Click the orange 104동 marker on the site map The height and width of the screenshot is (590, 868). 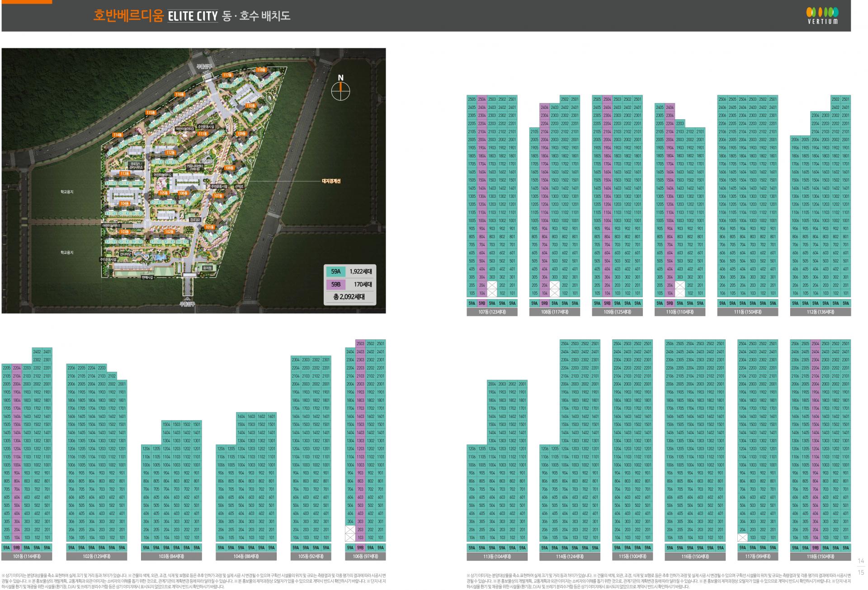[x=124, y=204]
